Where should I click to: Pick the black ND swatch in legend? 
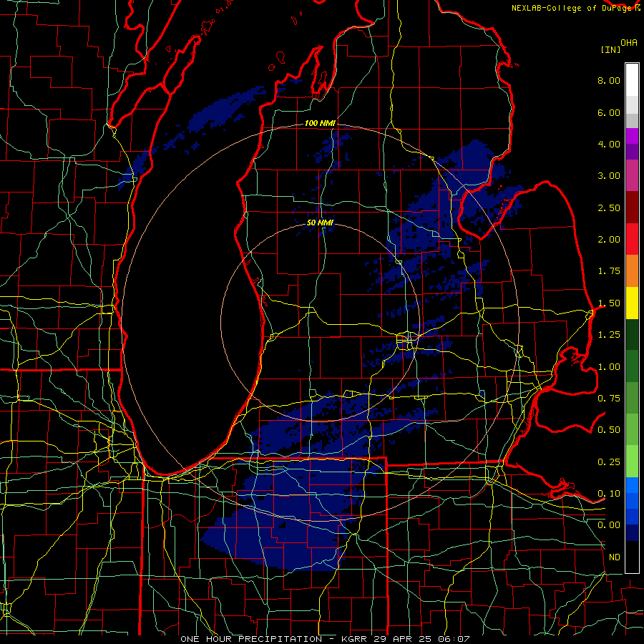click(x=632, y=557)
